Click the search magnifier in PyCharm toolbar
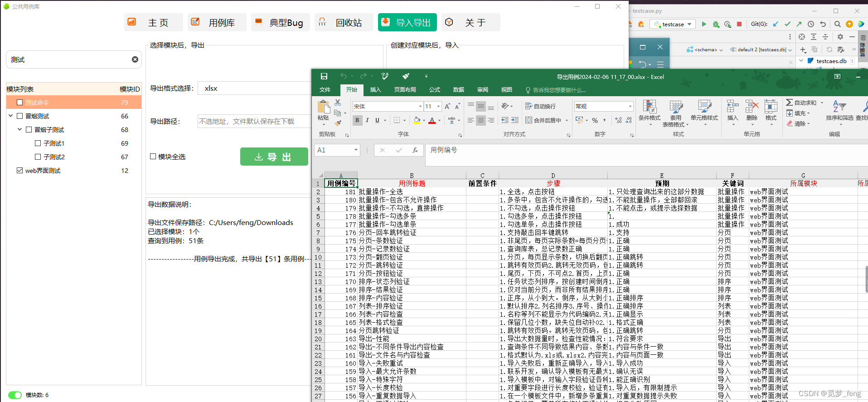 click(837, 24)
